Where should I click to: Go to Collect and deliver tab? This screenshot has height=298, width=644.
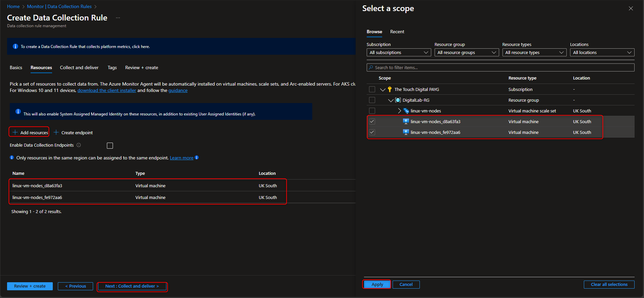point(79,67)
